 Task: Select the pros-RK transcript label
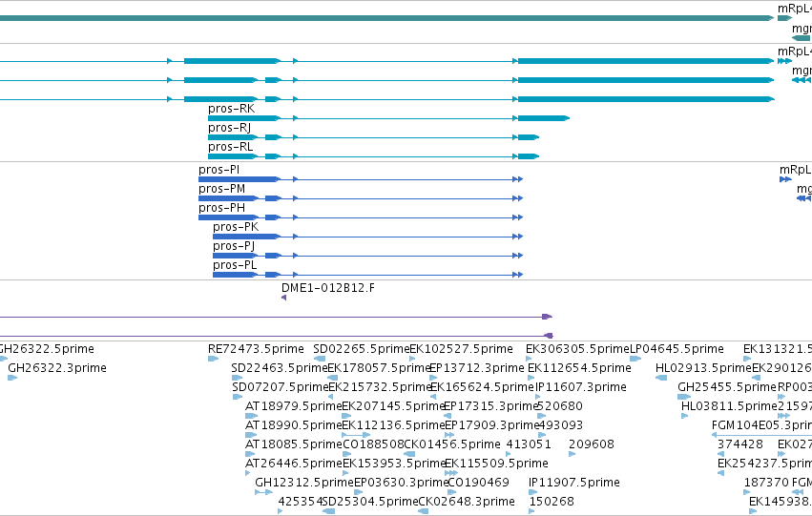pyautogui.click(x=232, y=109)
